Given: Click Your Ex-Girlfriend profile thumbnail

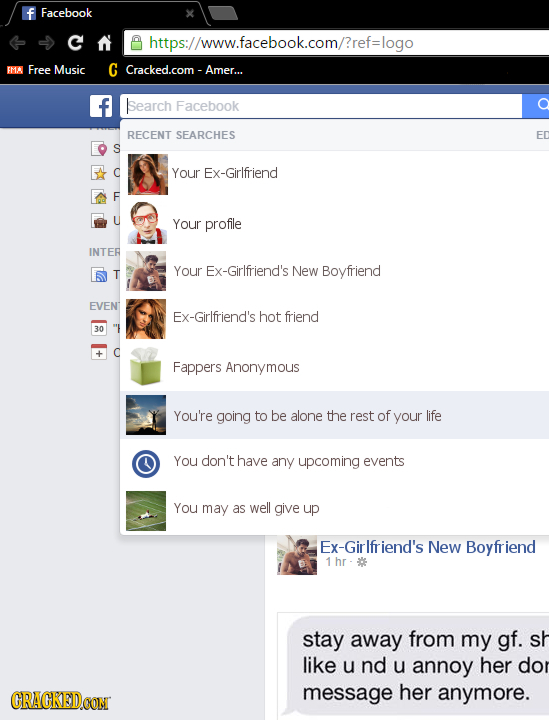Looking at the screenshot, I should [147, 174].
